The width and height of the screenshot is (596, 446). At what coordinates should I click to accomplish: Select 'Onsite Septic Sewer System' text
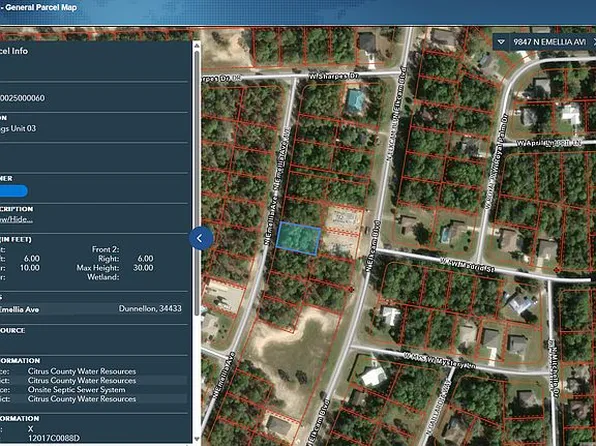[x=76, y=390]
